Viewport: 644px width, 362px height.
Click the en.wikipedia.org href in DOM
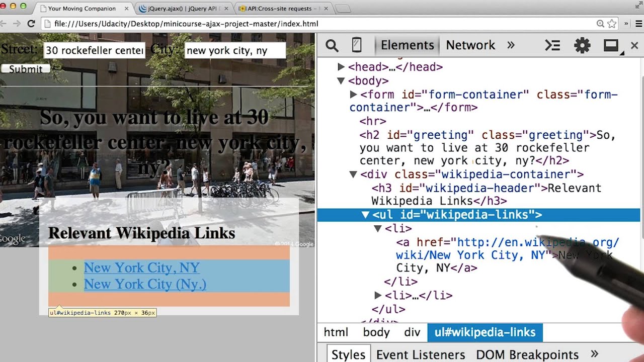(508, 249)
